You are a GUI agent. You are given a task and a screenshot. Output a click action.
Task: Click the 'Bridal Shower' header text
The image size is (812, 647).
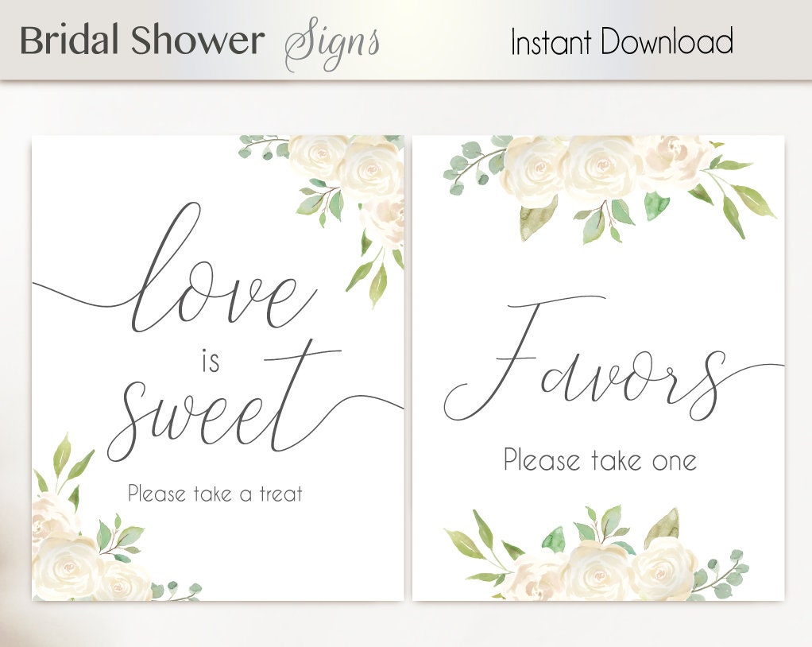coord(142,41)
